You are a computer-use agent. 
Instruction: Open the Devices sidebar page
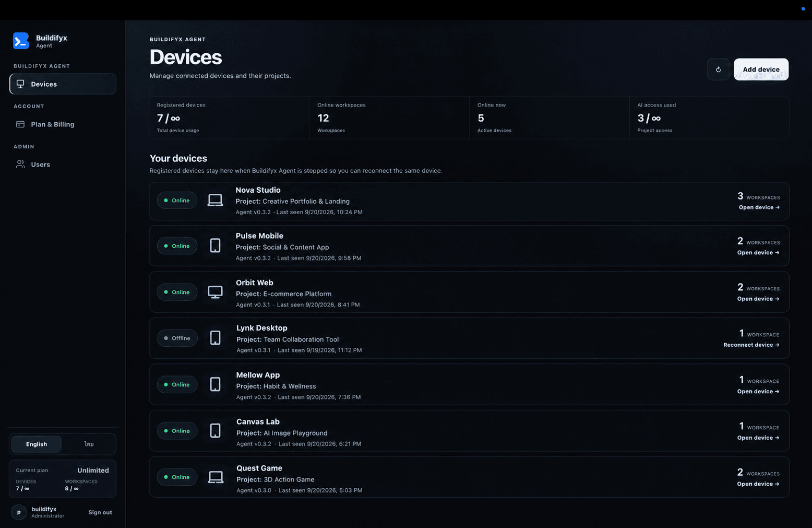click(63, 84)
